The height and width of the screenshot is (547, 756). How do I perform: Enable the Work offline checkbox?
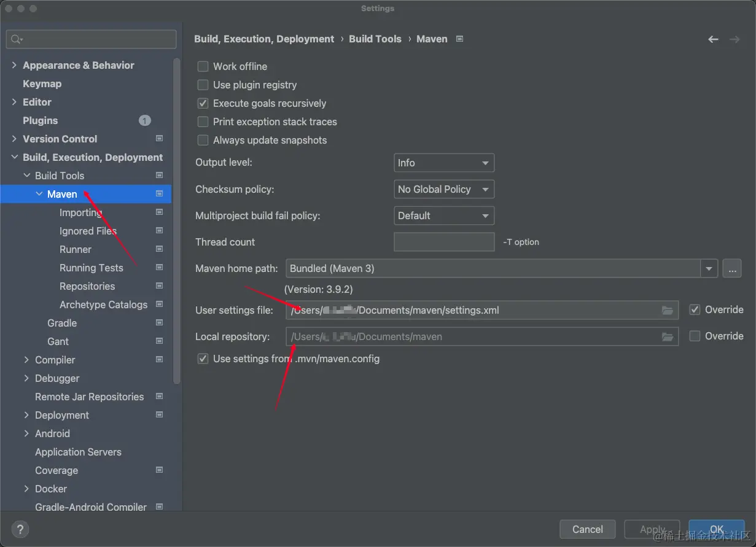[203, 66]
